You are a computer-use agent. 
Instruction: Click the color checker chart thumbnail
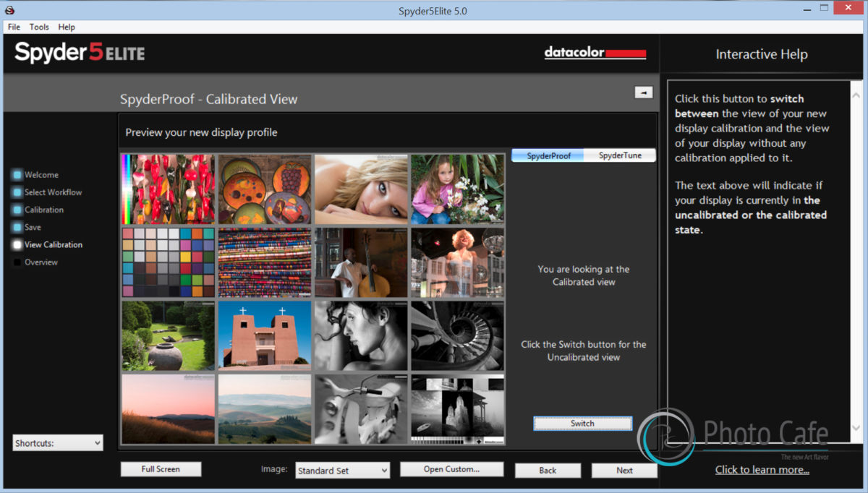[169, 262]
